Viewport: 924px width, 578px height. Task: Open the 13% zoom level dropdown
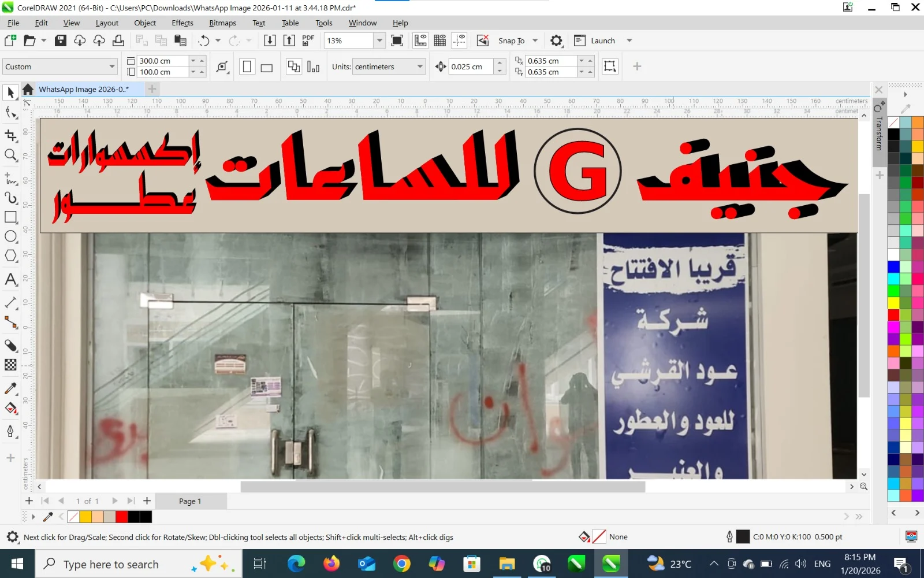[379, 40]
